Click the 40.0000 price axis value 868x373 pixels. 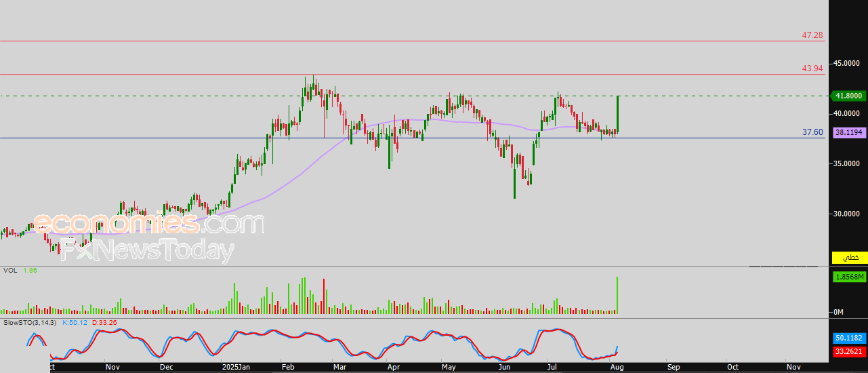(848, 113)
